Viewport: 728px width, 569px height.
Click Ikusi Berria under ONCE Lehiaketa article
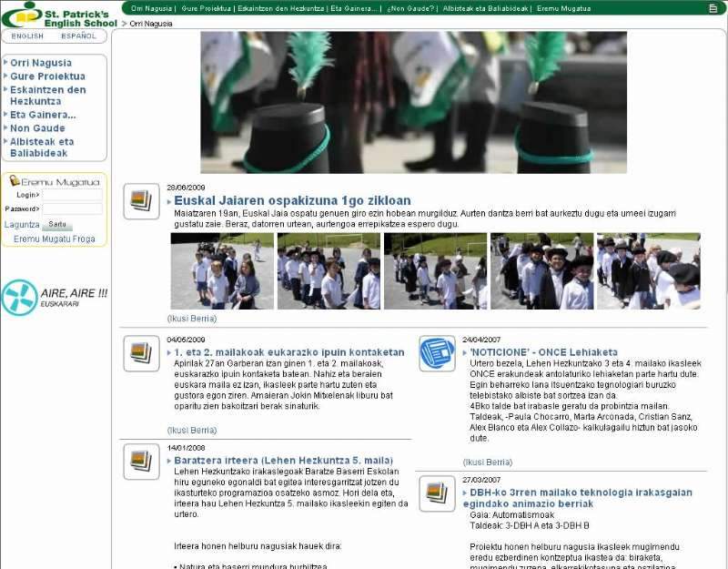pyautogui.click(x=488, y=462)
